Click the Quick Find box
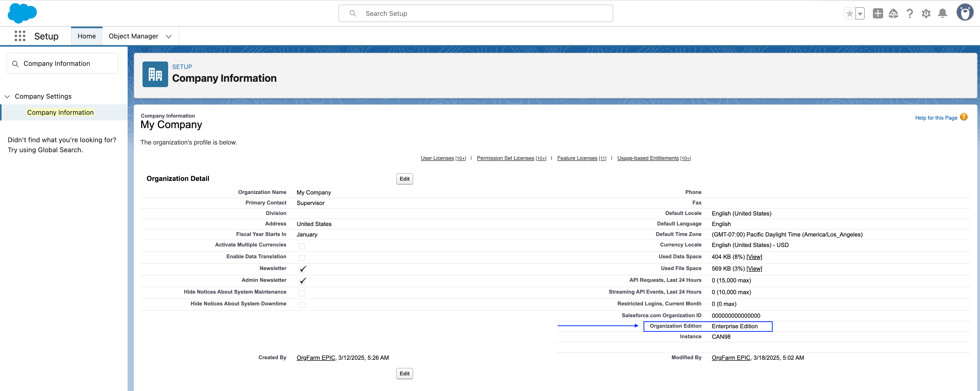The image size is (980, 391). click(62, 64)
